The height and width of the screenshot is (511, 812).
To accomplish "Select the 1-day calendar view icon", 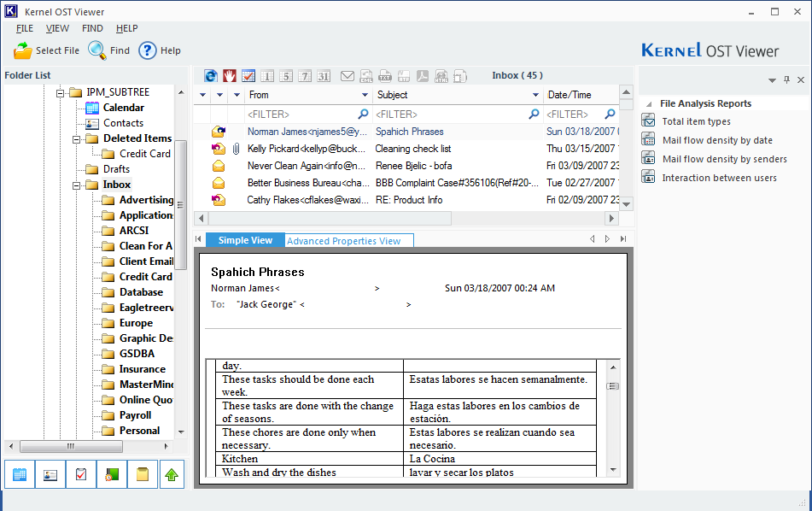I will coord(267,76).
